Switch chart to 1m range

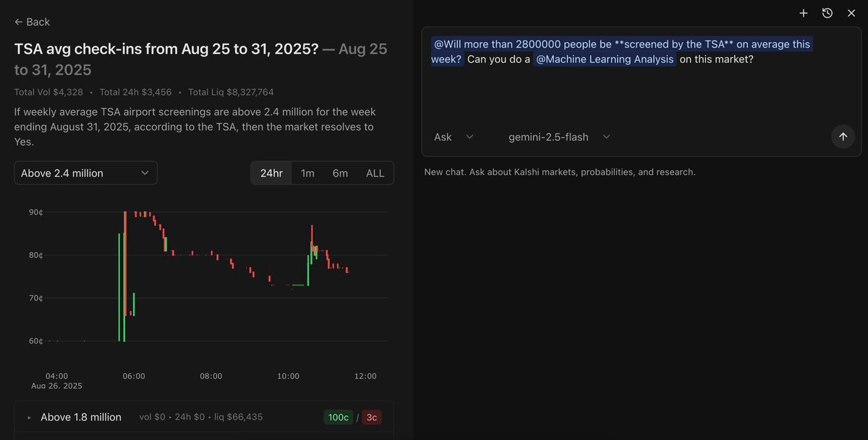point(307,173)
